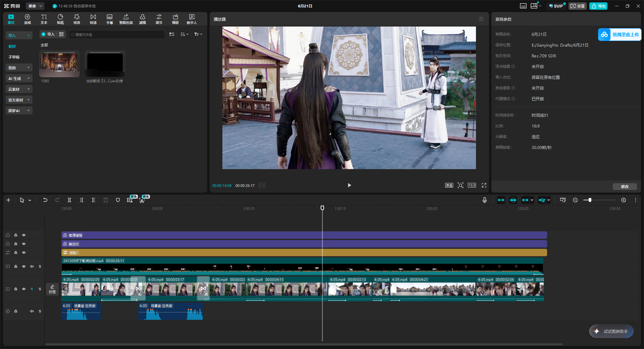Toggle auto snapping in timeline toolbar
Screen dimensions: 644x349
(x=513, y=200)
